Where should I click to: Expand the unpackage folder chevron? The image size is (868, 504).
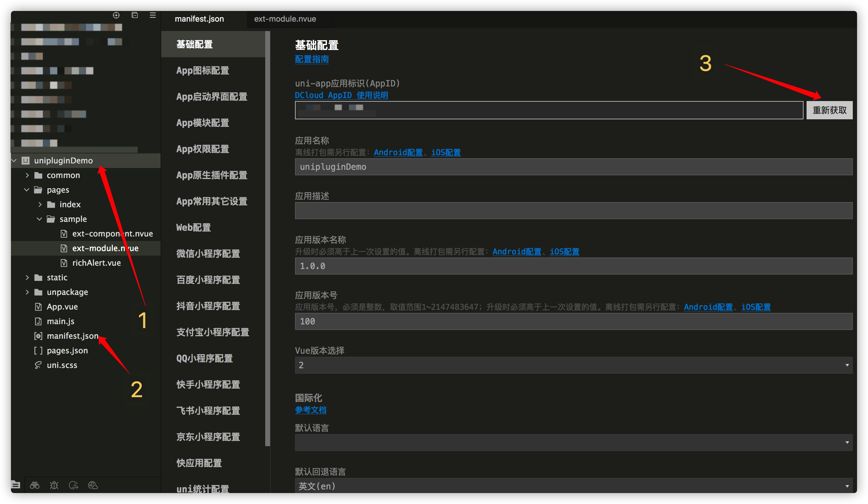tap(27, 292)
